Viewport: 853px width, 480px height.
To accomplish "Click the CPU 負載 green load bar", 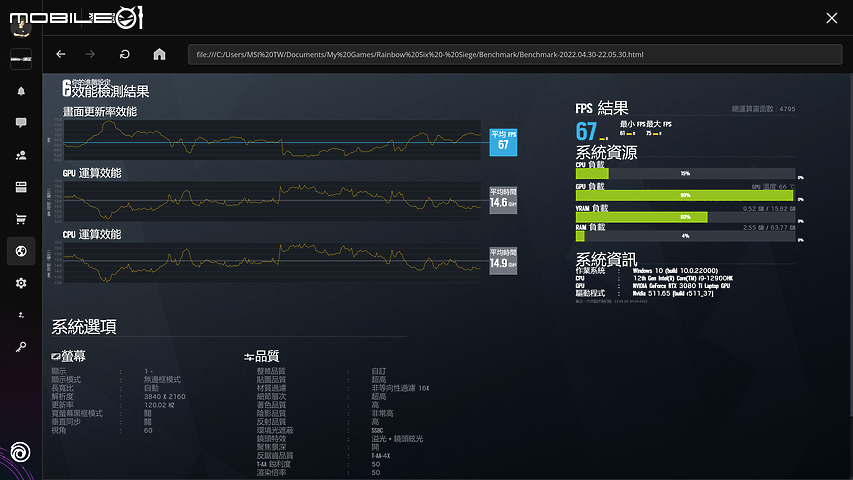I will coord(592,174).
